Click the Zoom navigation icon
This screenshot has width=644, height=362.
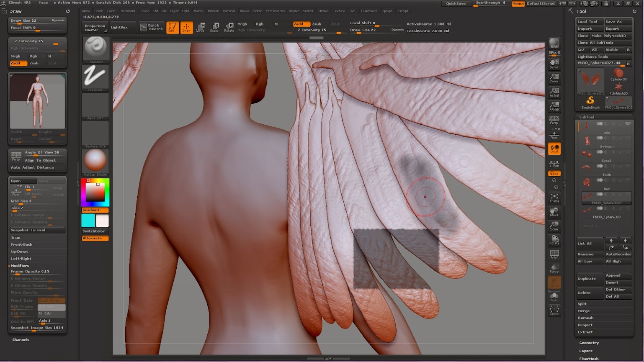(x=554, y=78)
